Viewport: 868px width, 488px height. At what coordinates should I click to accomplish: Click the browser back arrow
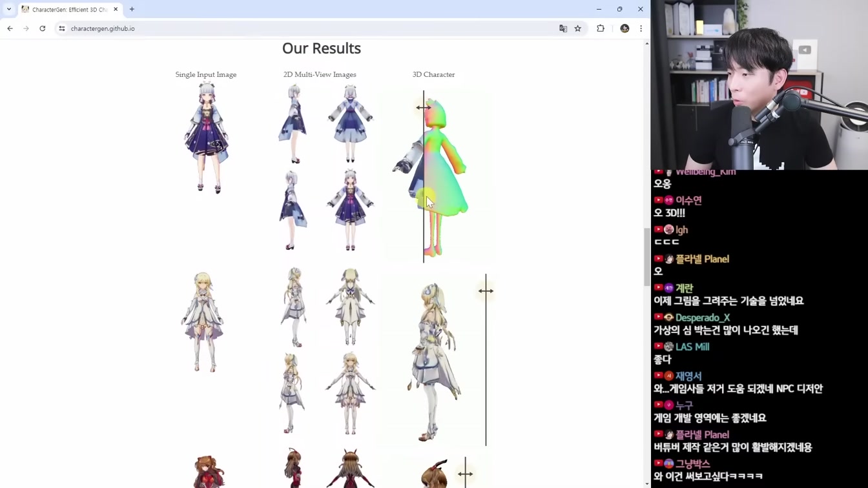click(x=10, y=28)
